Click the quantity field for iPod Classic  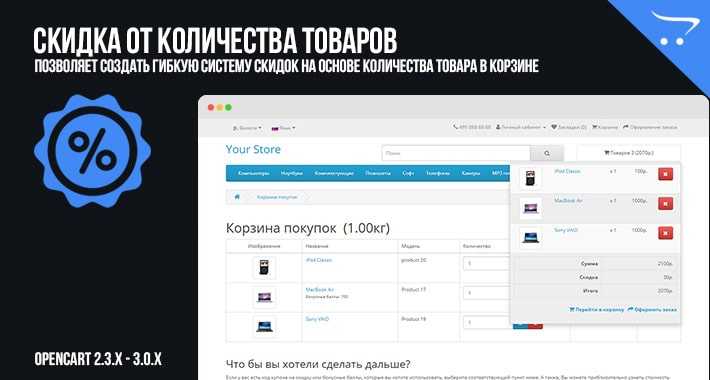[487, 263]
